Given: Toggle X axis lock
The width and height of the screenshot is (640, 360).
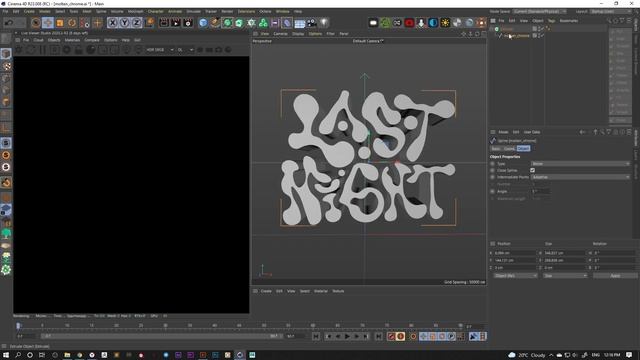Looking at the screenshot, I should point(113,23).
